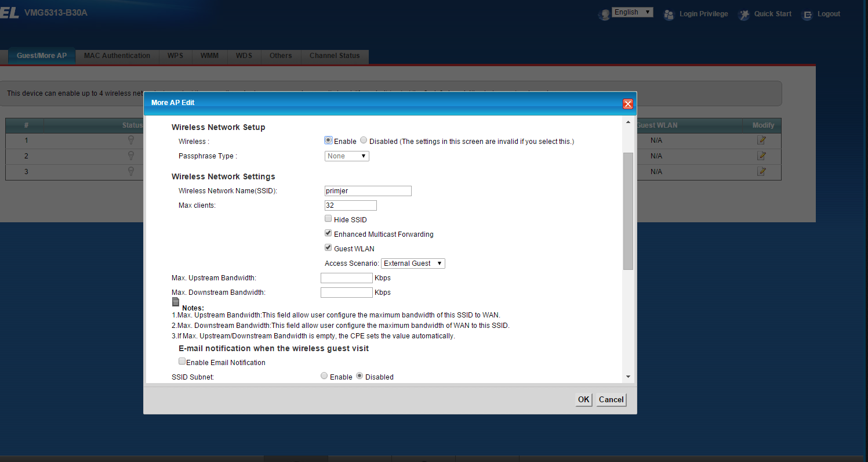Click the Modify edit icon for row 1
The width and height of the screenshot is (868, 462).
(x=762, y=140)
